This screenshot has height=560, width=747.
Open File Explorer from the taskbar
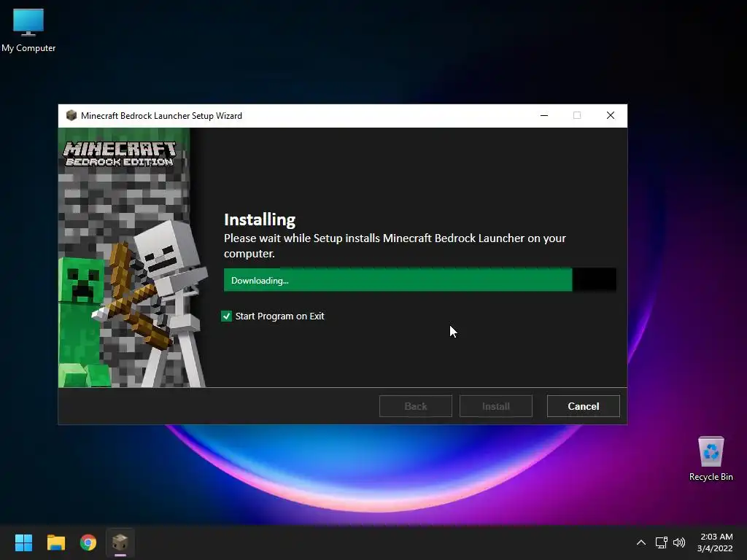[x=55, y=542]
